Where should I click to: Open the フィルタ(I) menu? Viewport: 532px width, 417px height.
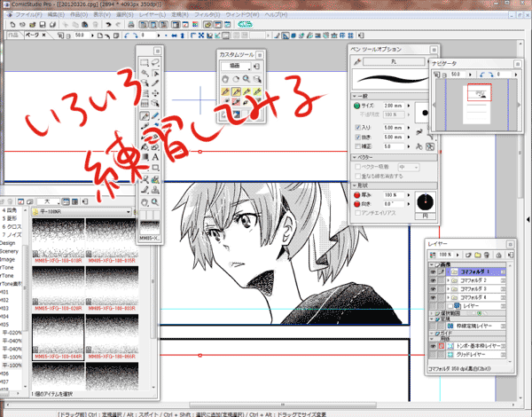[207, 14]
